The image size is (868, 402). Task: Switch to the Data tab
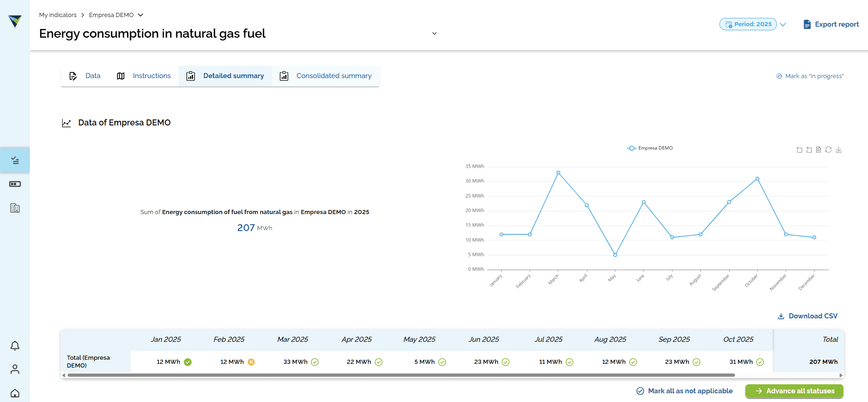pos(85,76)
